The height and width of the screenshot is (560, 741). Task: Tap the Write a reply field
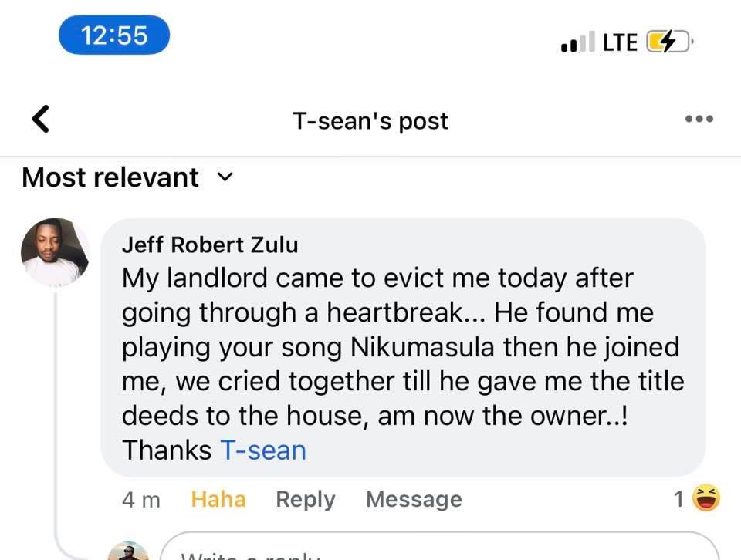click(x=432, y=549)
